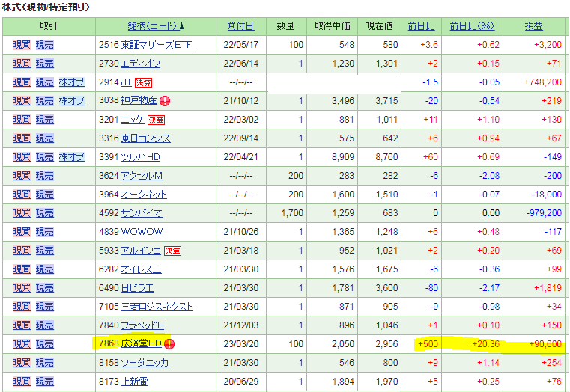Open エディオン stock page
Screen dimensions: 570x392
[x=140, y=64]
